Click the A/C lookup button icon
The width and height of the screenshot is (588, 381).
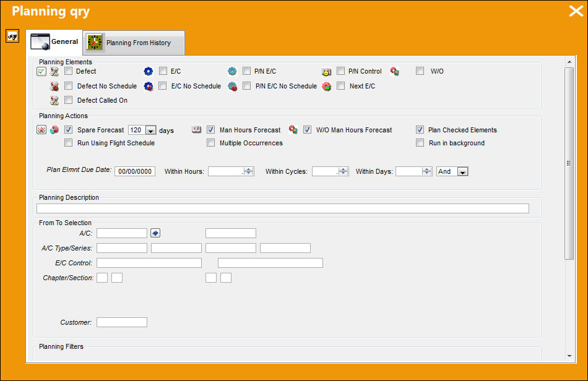[155, 233]
